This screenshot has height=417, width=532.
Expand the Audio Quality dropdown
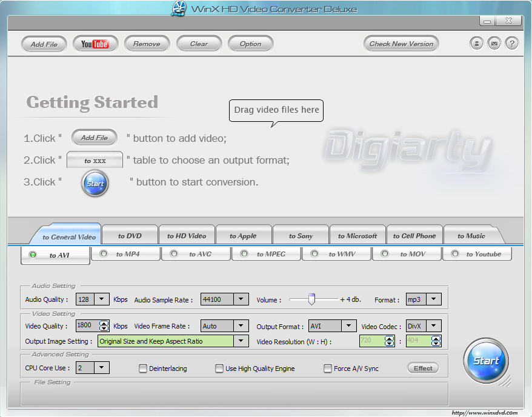101,299
